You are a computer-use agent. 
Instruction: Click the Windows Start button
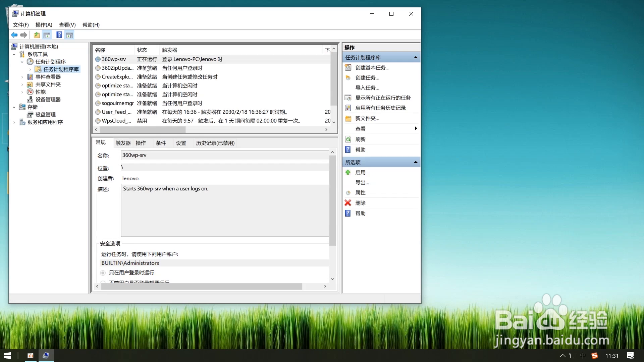tap(7, 356)
